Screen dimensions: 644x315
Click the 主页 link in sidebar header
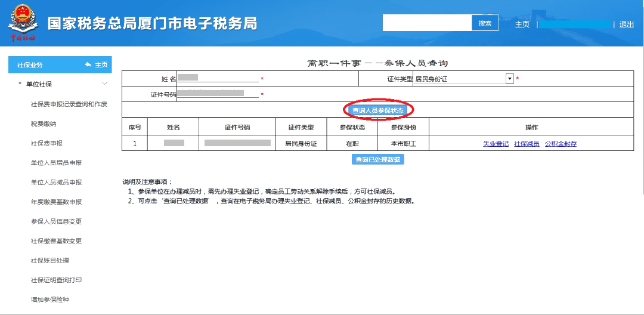101,65
